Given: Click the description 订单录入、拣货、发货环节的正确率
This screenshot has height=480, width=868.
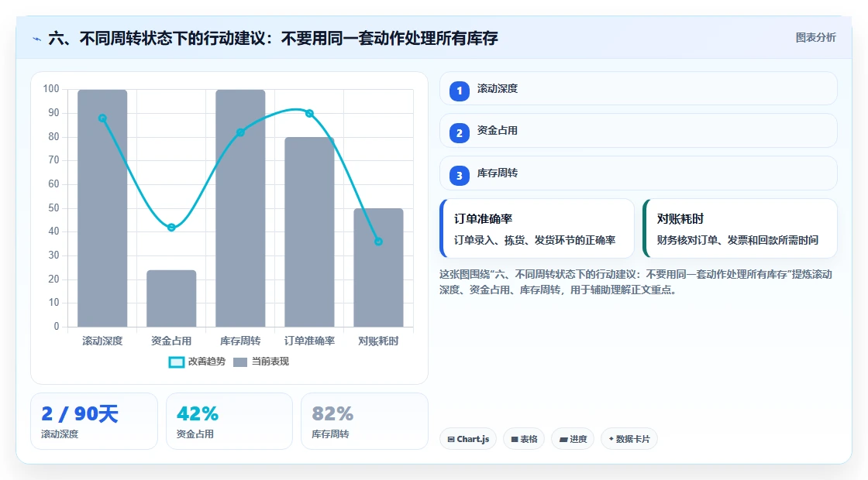Looking at the screenshot, I should pyautogui.click(x=535, y=241).
